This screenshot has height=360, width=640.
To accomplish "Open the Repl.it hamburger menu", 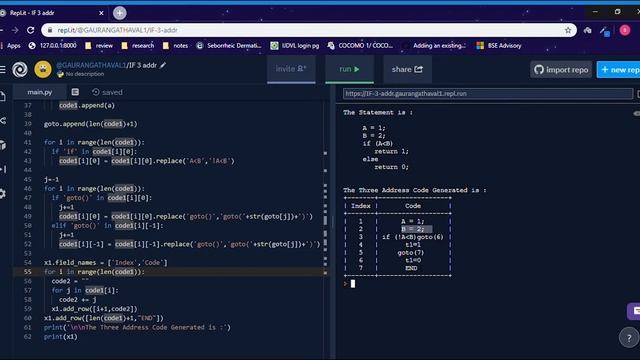I will (2, 69).
